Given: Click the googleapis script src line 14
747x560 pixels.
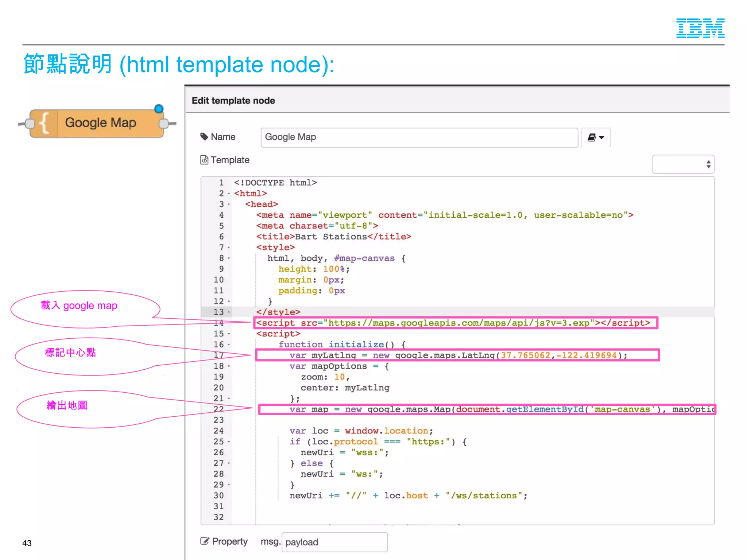Looking at the screenshot, I should (x=452, y=323).
